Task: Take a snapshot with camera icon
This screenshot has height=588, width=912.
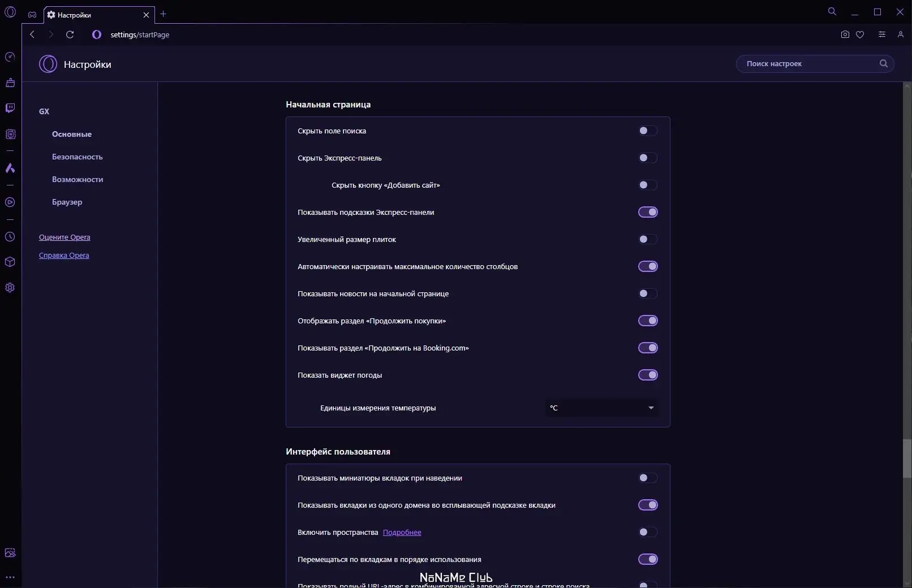Action: point(845,34)
